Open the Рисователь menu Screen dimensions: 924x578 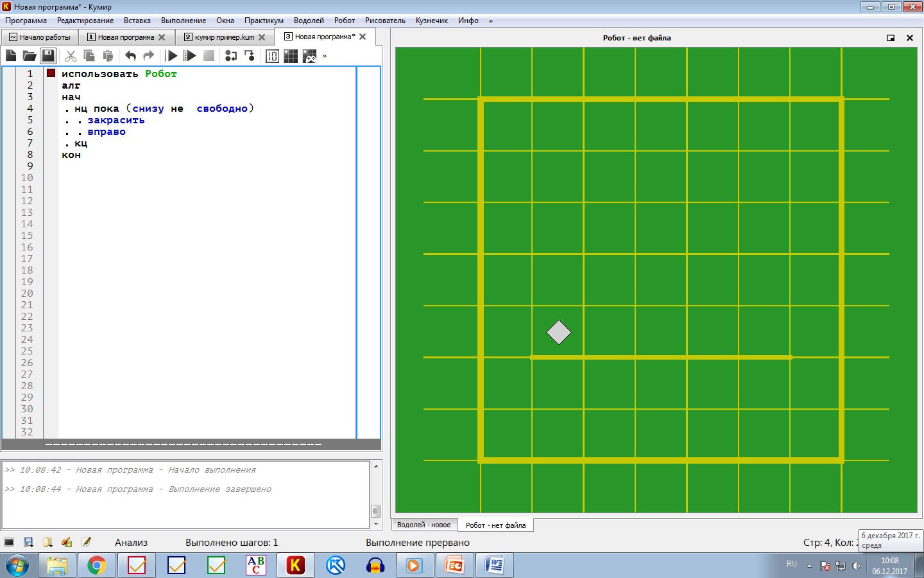(x=385, y=21)
